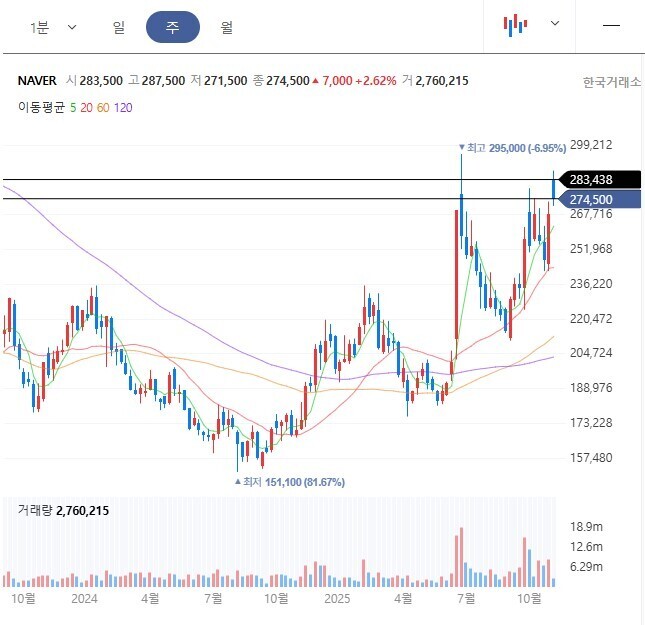The width and height of the screenshot is (645, 625).
Task: Click the NAVER stock name
Action: 37,81
